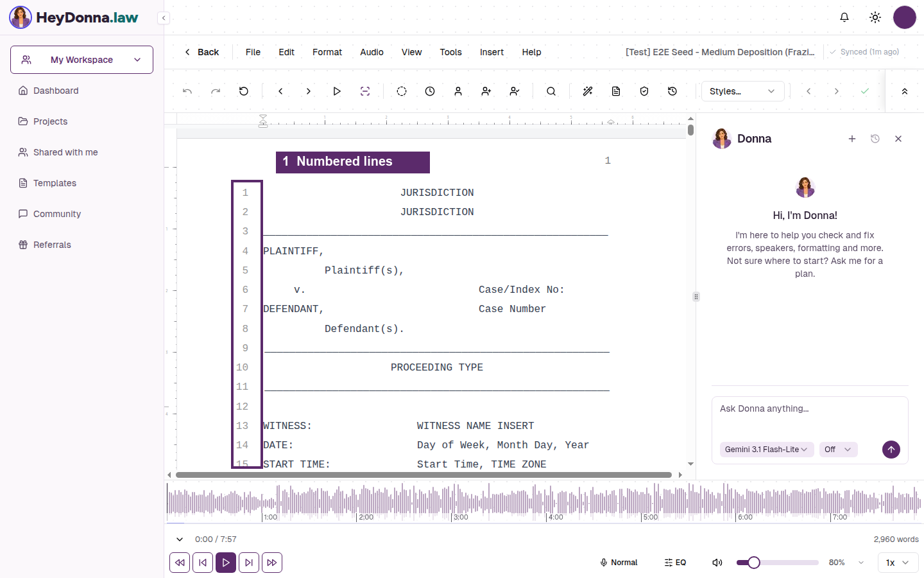This screenshot has width=924, height=578.
Task: Play audio with the purple play button
Action: tap(226, 563)
